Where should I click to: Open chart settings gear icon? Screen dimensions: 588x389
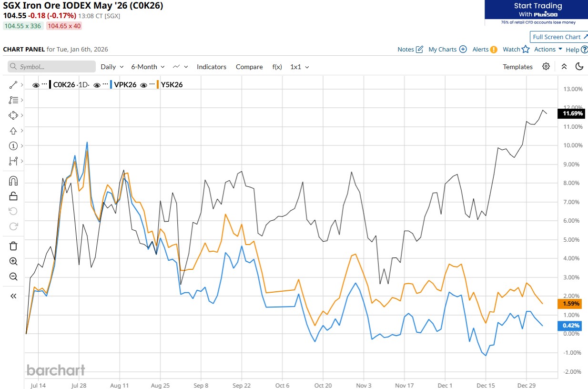click(546, 67)
